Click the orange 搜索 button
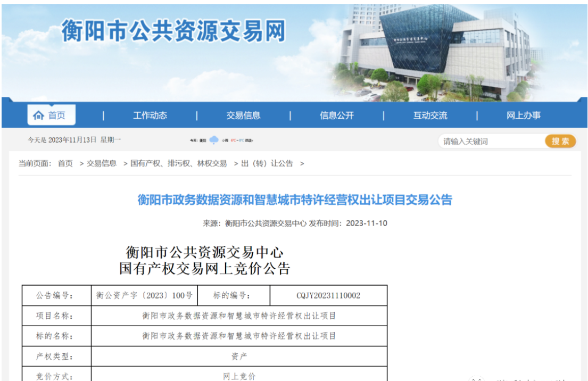 (x=560, y=141)
